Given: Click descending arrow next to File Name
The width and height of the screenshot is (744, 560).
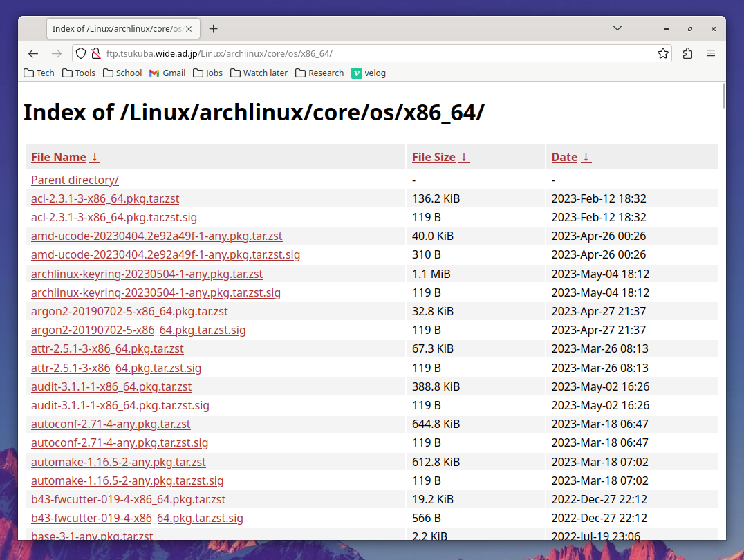Looking at the screenshot, I should (95, 157).
